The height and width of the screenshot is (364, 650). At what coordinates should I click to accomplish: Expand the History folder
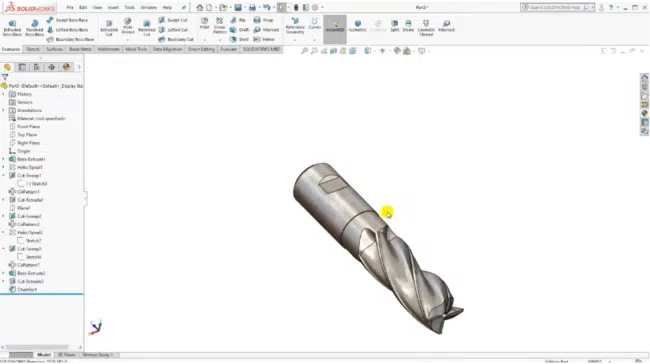[x=4, y=94]
